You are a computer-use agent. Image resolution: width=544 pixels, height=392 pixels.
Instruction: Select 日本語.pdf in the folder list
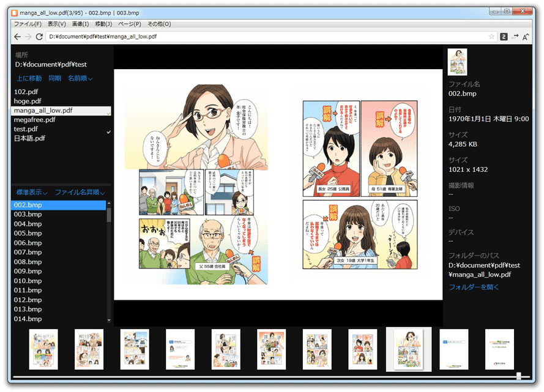pyautogui.click(x=61, y=139)
